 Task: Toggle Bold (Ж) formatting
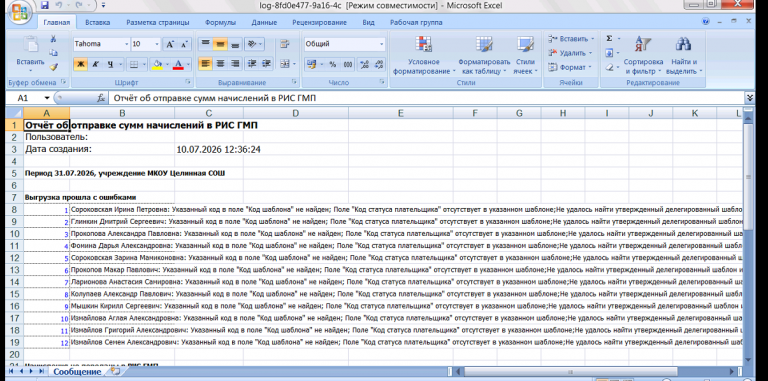80,64
